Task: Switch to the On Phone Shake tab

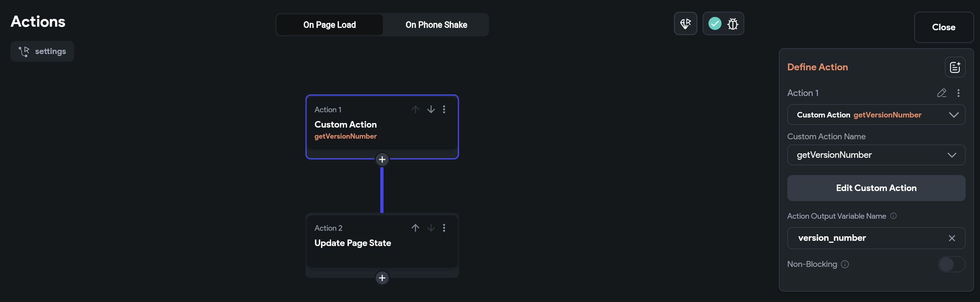Action: tap(436, 25)
